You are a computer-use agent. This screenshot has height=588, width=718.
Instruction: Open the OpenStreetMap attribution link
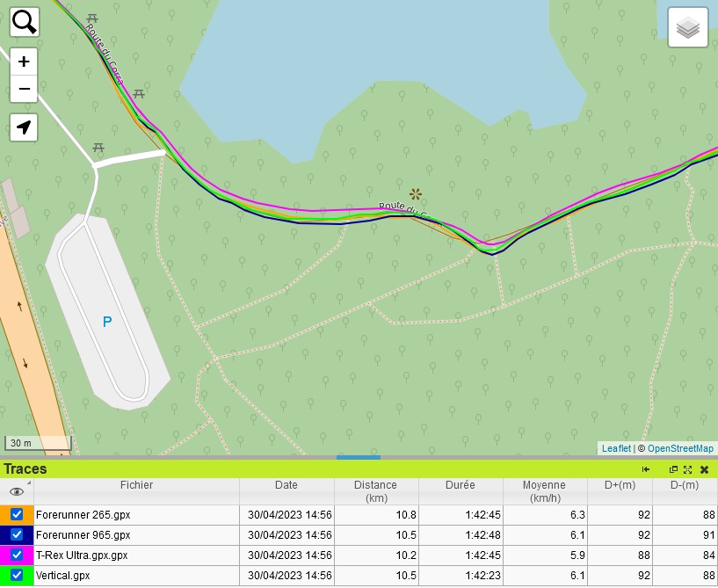click(680, 448)
